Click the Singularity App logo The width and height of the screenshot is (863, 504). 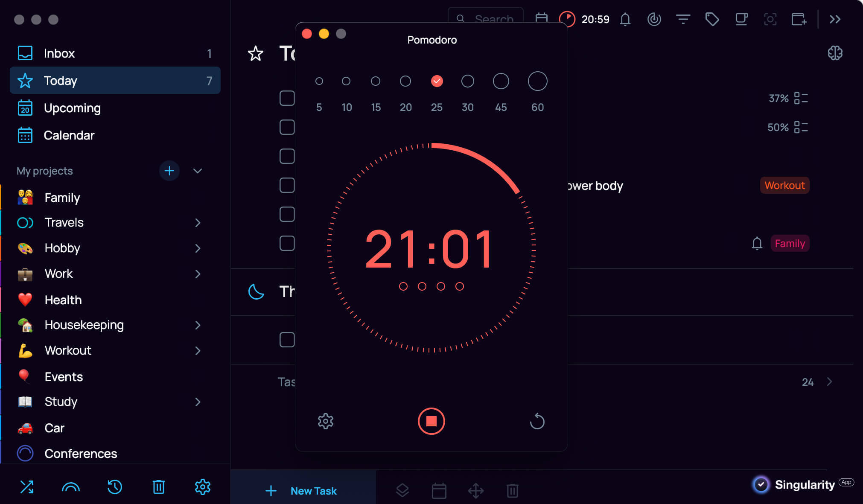[802, 484]
